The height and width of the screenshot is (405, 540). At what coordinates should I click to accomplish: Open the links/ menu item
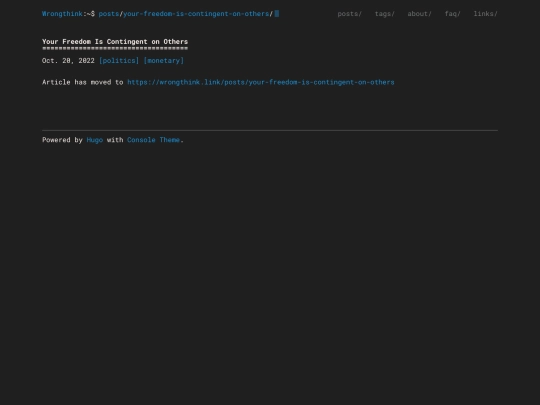pos(486,14)
